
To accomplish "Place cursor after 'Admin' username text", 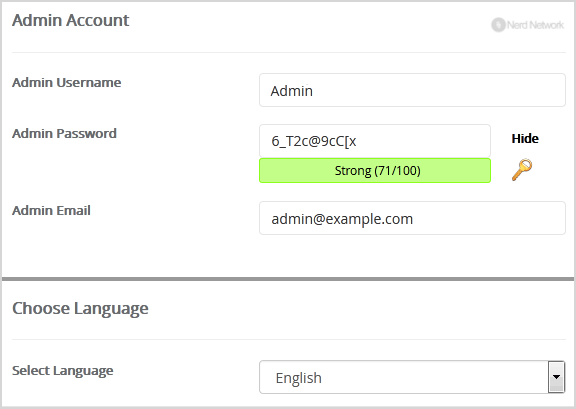I will pos(313,91).
